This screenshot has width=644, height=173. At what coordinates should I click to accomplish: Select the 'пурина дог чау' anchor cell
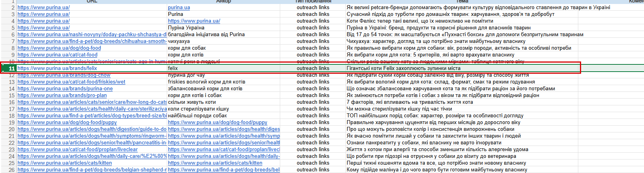(223, 75)
